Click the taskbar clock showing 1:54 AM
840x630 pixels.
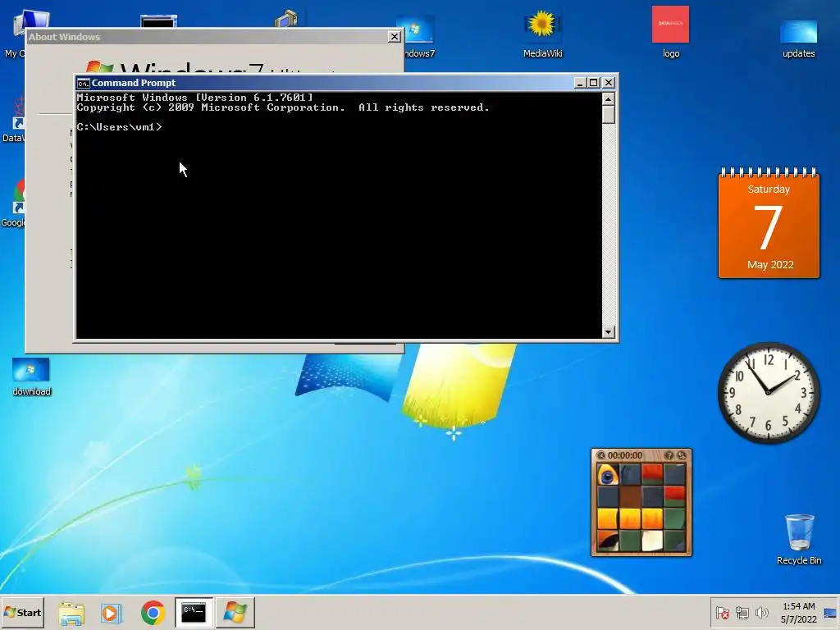tap(798, 606)
